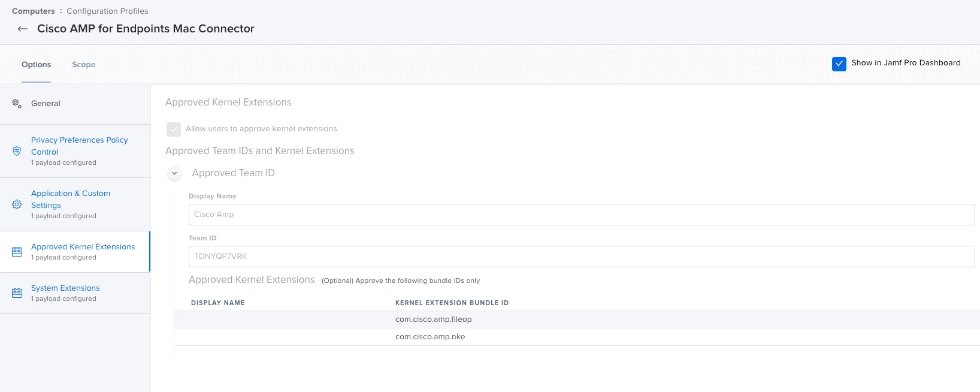Click the KERNEL EXTENSION BUNDLE ID column header
The width and height of the screenshot is (980, 392).
(x=452, y=303)
